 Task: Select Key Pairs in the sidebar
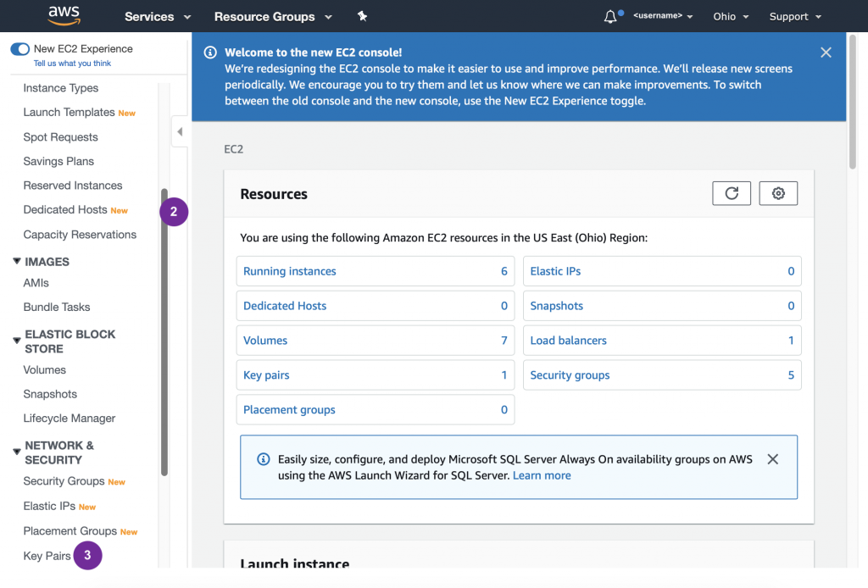tap(47, 556)
